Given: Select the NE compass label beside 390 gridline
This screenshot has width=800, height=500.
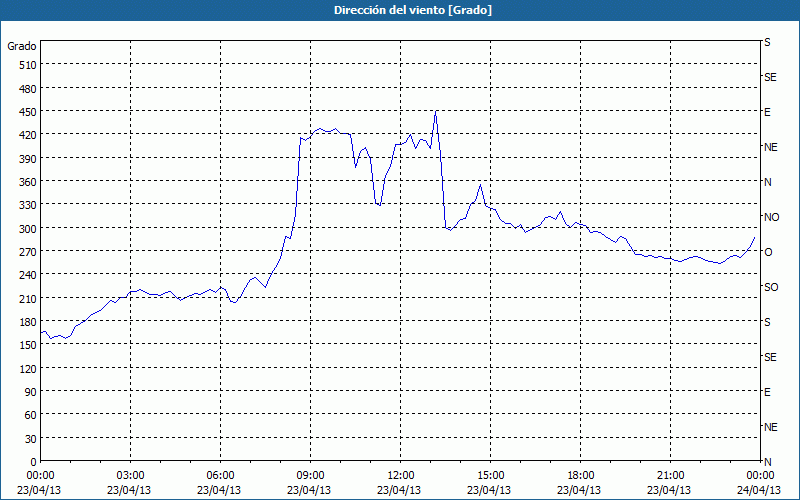Looking at the screenshot, I should [770, 147].
